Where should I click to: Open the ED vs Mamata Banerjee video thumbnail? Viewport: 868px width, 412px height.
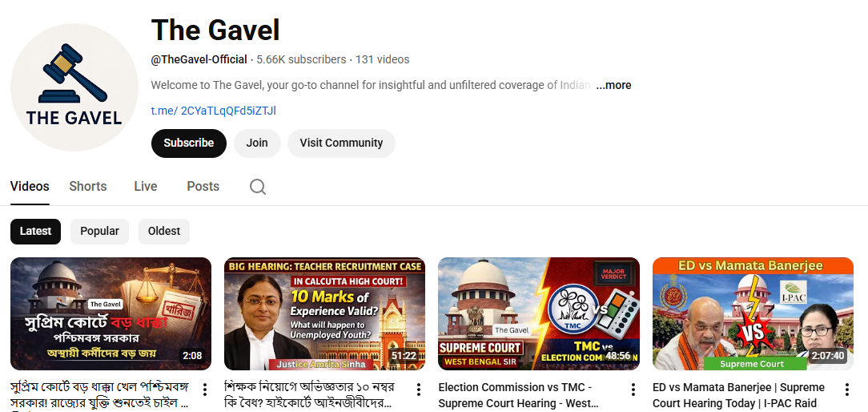click(x=753, y=314)
